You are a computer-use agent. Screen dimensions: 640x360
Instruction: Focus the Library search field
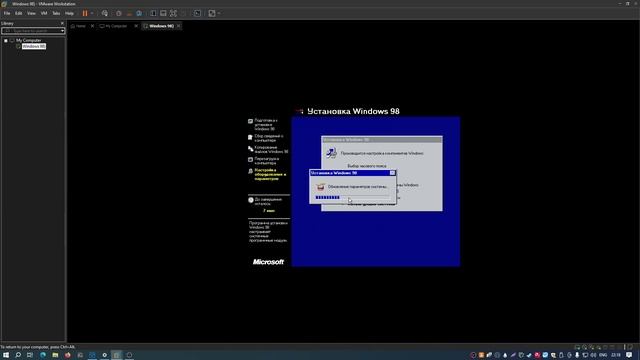pos(31,31)
